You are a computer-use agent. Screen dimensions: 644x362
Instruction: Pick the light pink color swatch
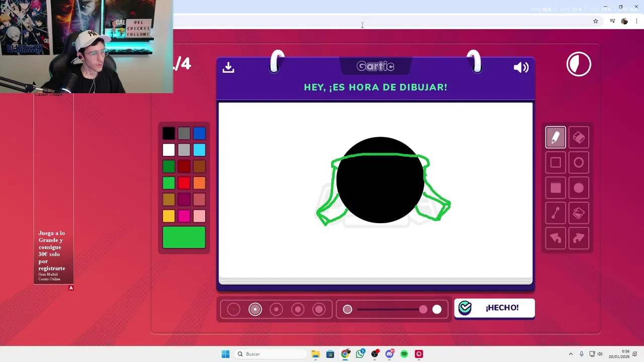(x=199, y=216)
